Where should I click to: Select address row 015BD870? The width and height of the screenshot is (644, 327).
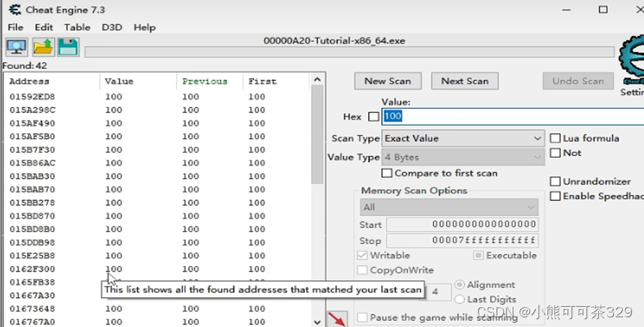157,216
